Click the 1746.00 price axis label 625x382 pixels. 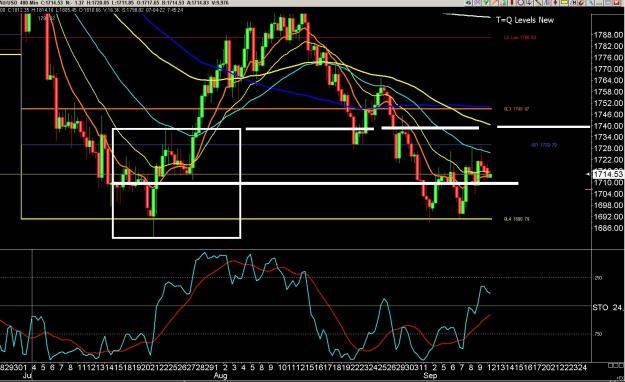(609, 114)
